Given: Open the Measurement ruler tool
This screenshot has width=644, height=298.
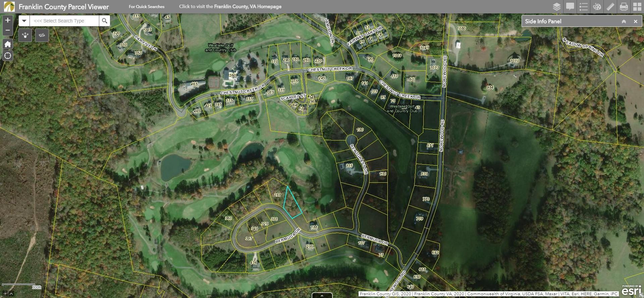Looking at the screenshot, I should (610, 7).
